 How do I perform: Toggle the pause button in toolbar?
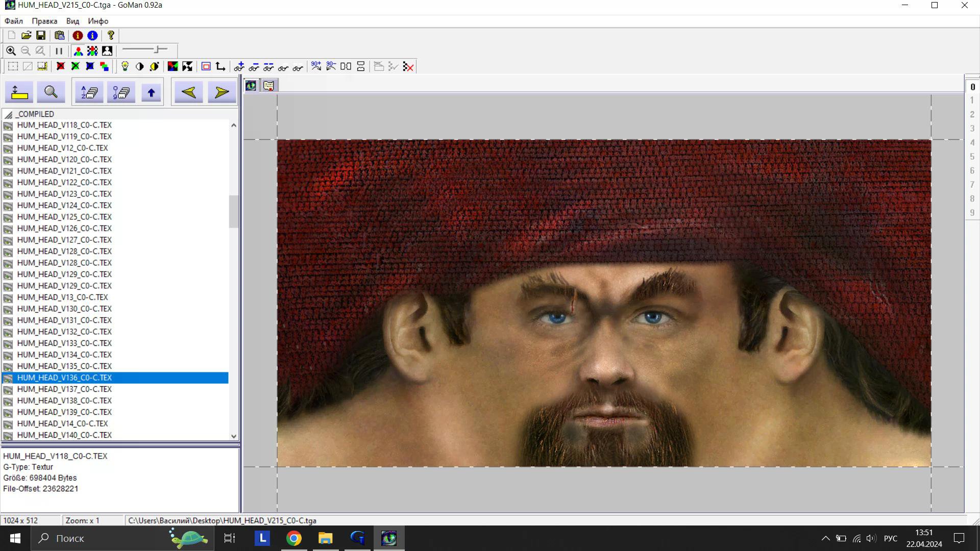[x=59, y=51]
